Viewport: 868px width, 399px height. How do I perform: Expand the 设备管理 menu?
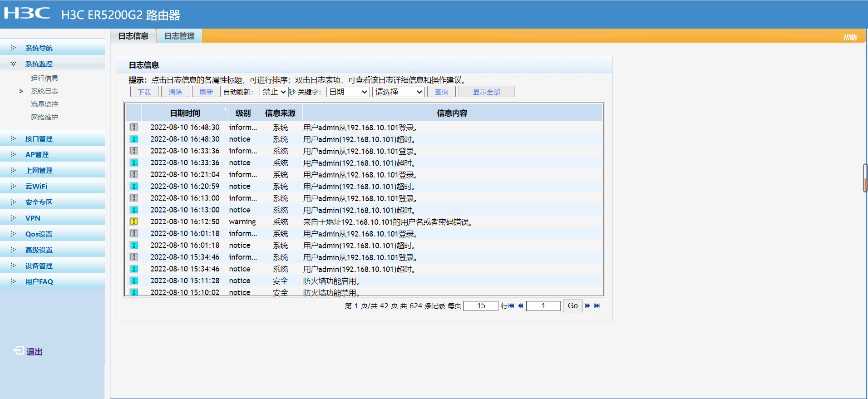tap(39, 266)
